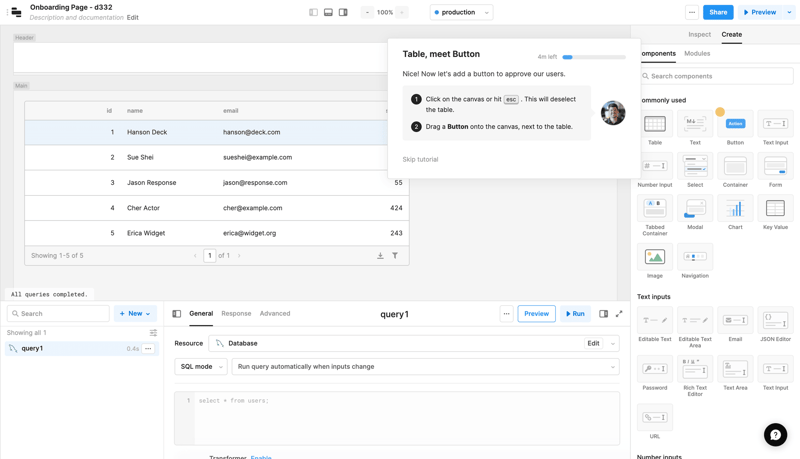Click the Share button
Screen dimensions: 800x459
[718, 12]
